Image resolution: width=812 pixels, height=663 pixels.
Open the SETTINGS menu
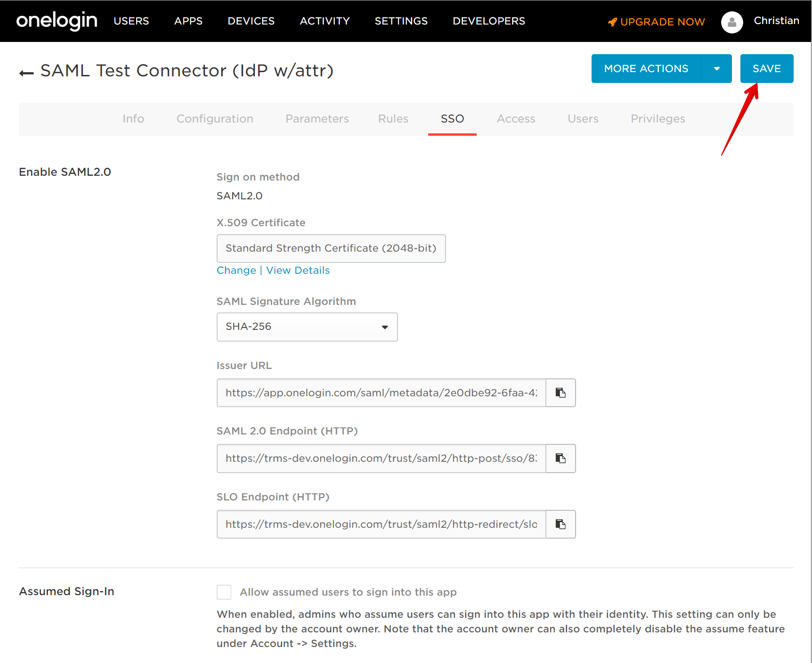(401, 21)
